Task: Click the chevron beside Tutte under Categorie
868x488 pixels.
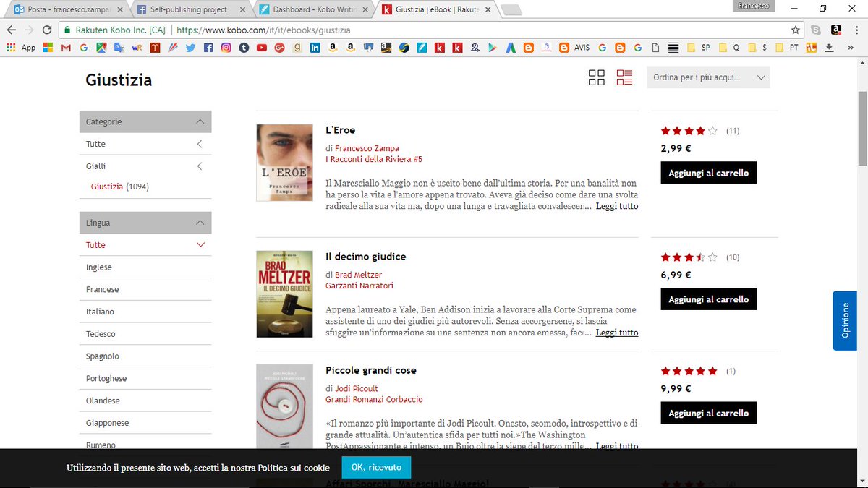Action: pyautogui.click(x=200, y=144)
